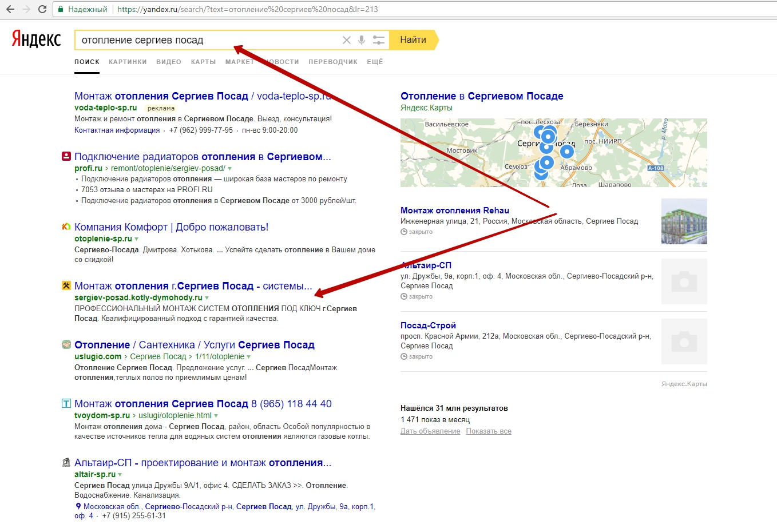
Task: Switch to the ВИДЕО tab
Action: pos(169,62)
